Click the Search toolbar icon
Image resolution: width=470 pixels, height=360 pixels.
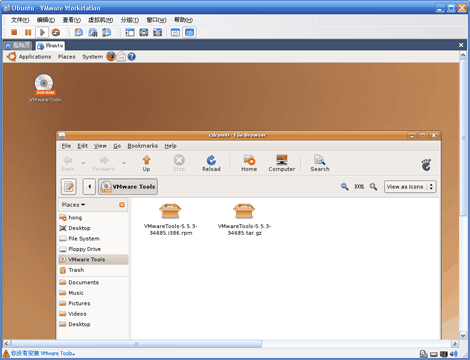click(x=320, y=163)
